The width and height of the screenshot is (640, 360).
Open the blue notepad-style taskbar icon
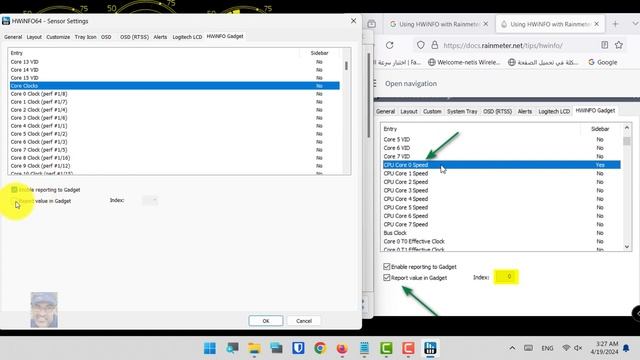(364, 348)
